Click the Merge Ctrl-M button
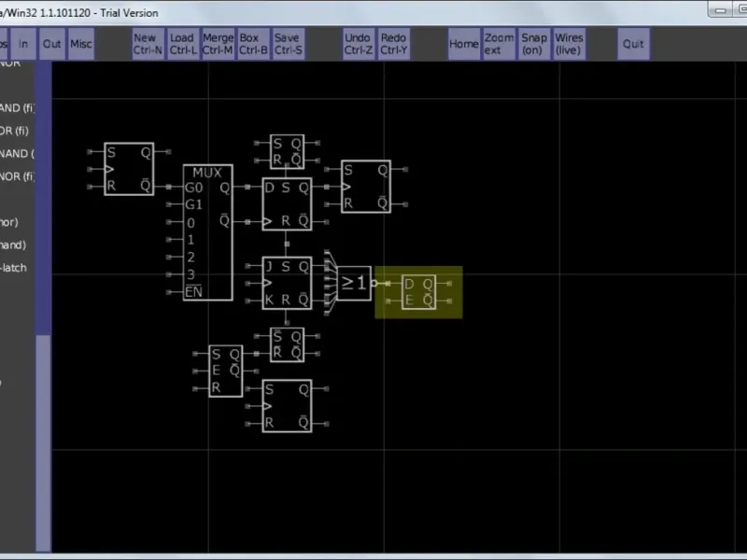 [218, 44]
